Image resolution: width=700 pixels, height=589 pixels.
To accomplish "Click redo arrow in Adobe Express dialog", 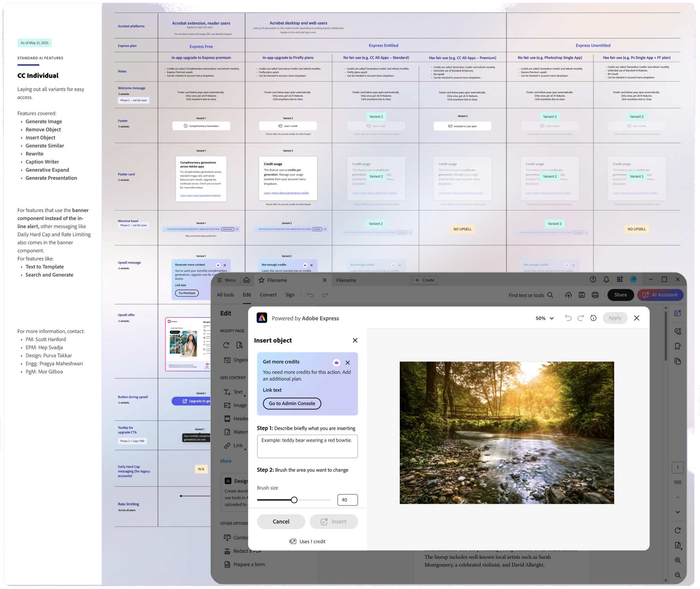I will pos(581,318).
